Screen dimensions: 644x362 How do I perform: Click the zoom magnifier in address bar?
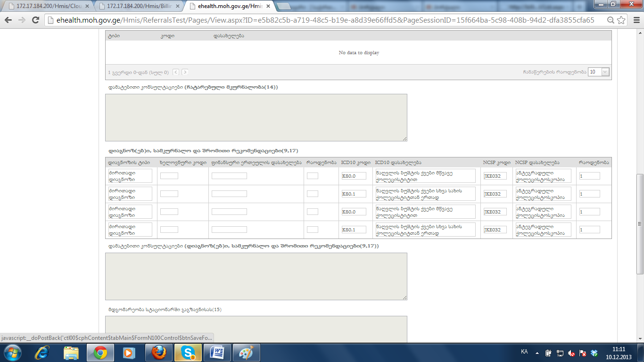[611, 20]
